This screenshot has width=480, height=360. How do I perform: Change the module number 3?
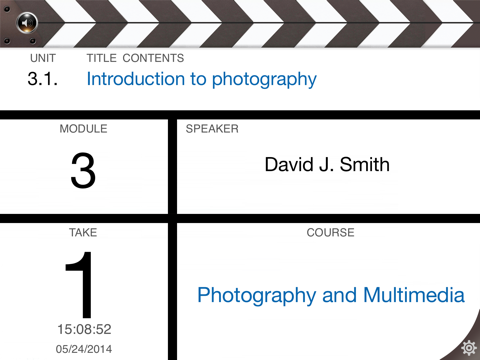click(83, 170)
